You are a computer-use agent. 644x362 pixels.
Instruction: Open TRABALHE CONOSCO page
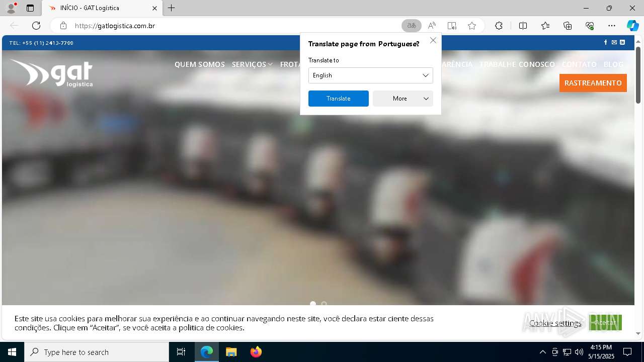[x=517, y=64]
